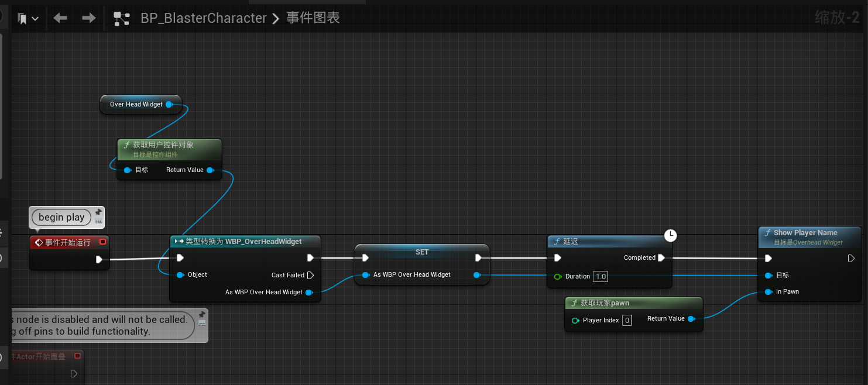Click the forward navigation arrow

coord(88,18)
